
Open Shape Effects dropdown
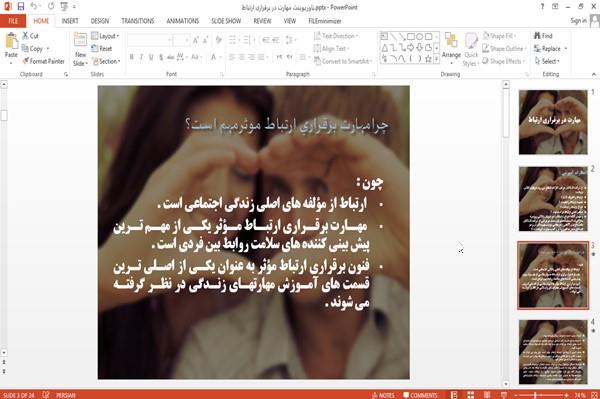[504, 61]
